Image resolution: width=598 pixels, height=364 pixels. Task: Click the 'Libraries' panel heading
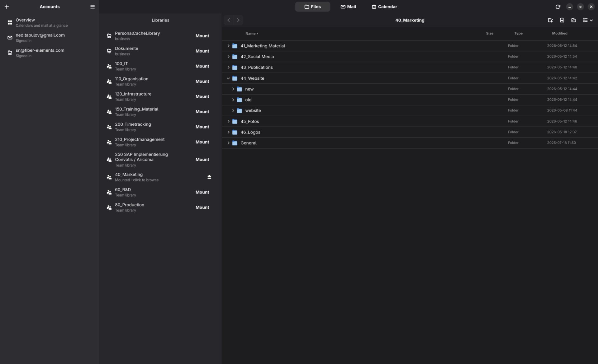160,20
